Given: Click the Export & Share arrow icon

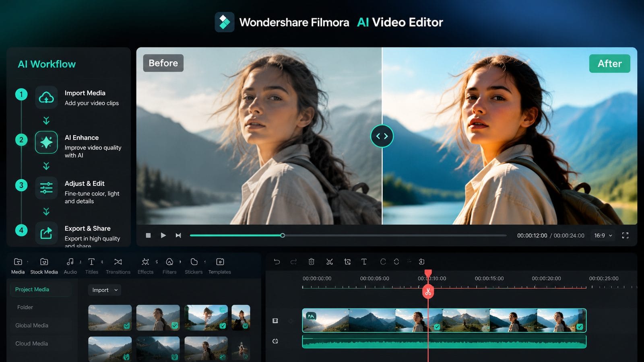Looking at the screenshot, I should (x=46, y=233).
